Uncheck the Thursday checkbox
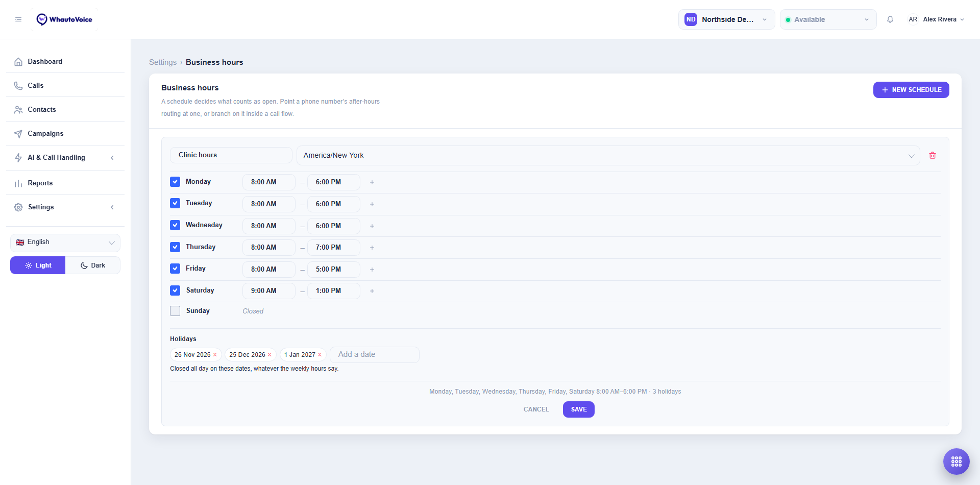The height and width of the screenshot is (485, 980). point(175,247)
